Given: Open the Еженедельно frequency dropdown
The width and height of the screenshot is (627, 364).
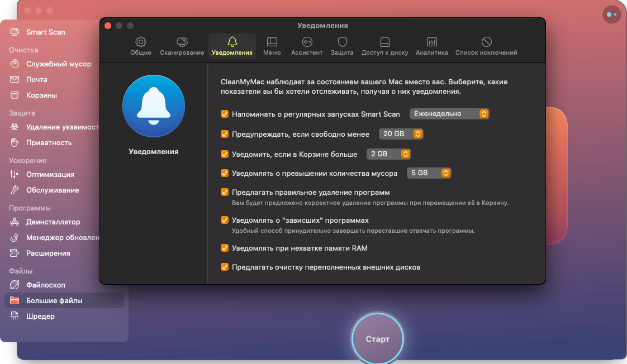Looking at the screenshot, I should [x=449, y=114].
